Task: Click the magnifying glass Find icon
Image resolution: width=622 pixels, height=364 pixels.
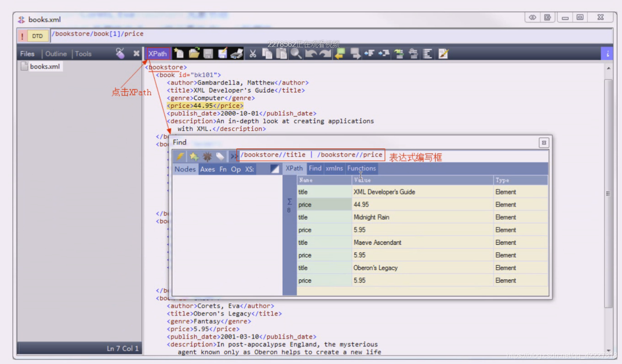Action: coord(296,54)
